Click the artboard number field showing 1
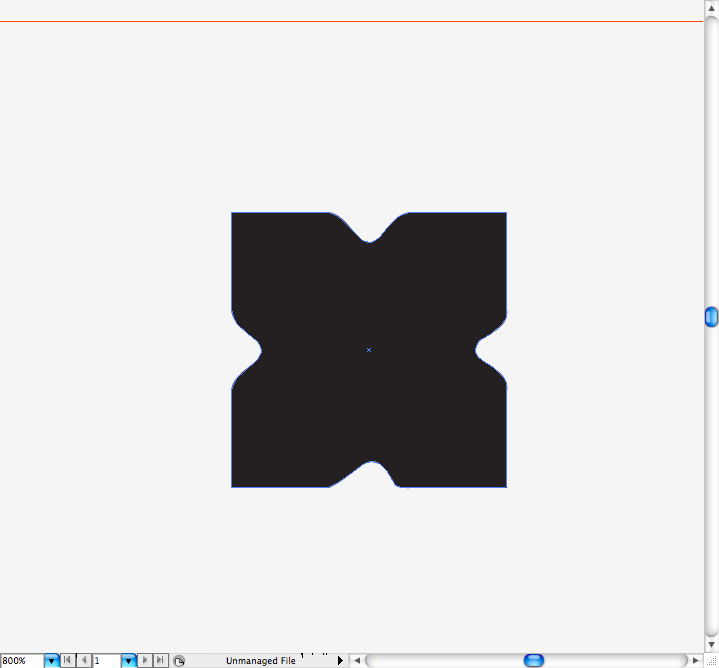Screen dimensions: 719x668 point(107,661)
